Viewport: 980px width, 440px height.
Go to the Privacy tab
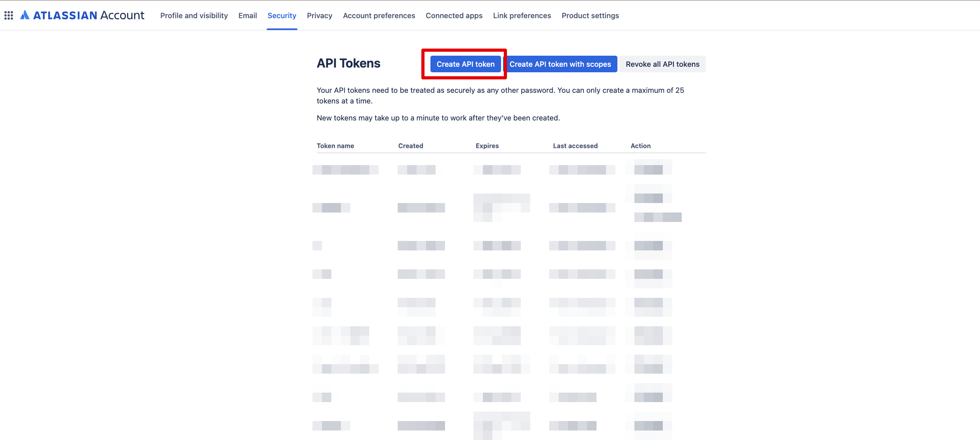(x=319, y=15)
